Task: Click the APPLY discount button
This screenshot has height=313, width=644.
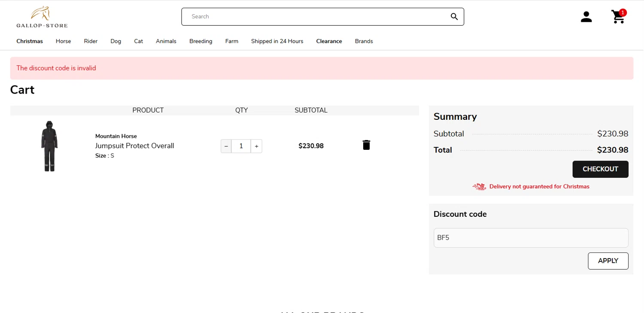Action: [x=608, y=261]
